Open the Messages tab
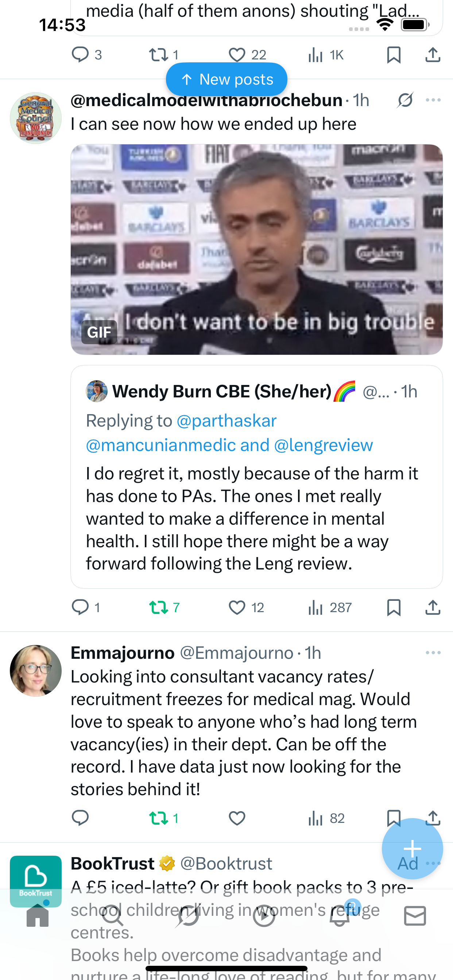 pyautogui.click(x=415, y=916)
